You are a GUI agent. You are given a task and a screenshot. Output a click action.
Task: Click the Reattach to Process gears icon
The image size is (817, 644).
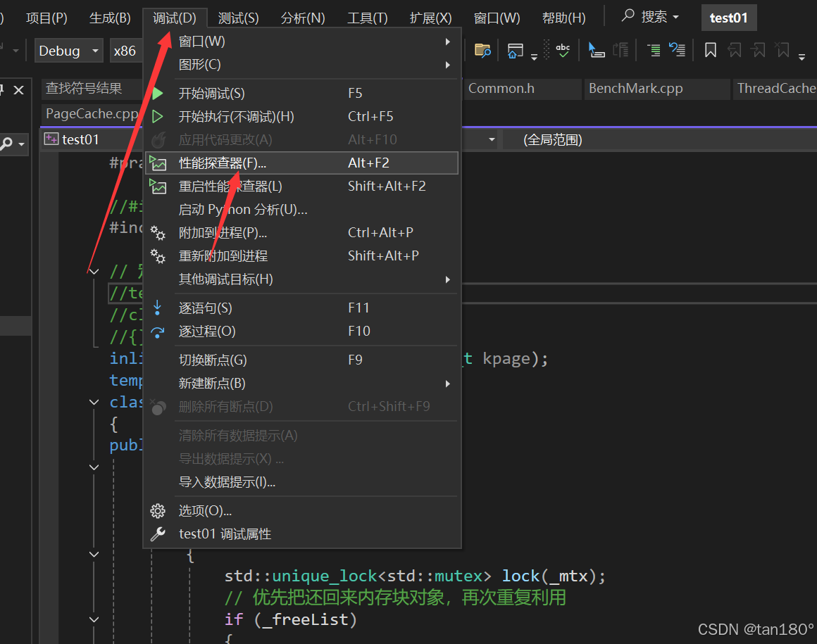tap(158, 256)
